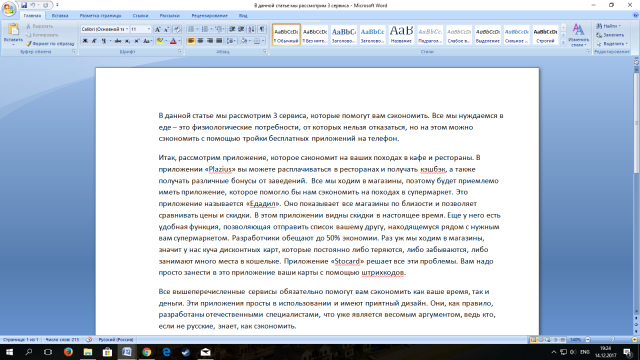Image resolution: width=640 pixels, height=360 pixels.
Task: Apply red font color
Action: pos(173,41)
